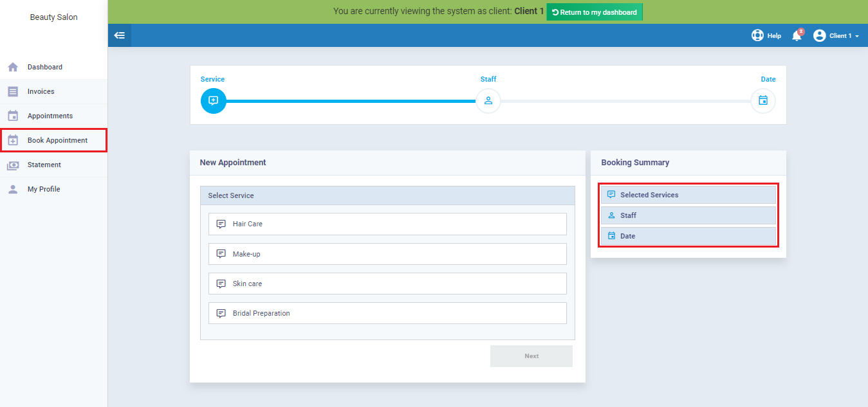
Task: Expand Selected Services in Booking Summary
Action: coord(688,195)
